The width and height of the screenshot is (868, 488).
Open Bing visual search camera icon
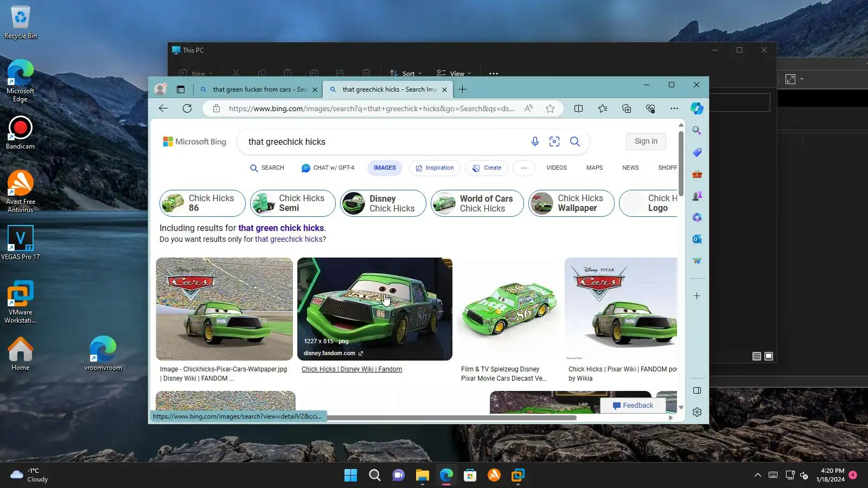coord(554,142)
